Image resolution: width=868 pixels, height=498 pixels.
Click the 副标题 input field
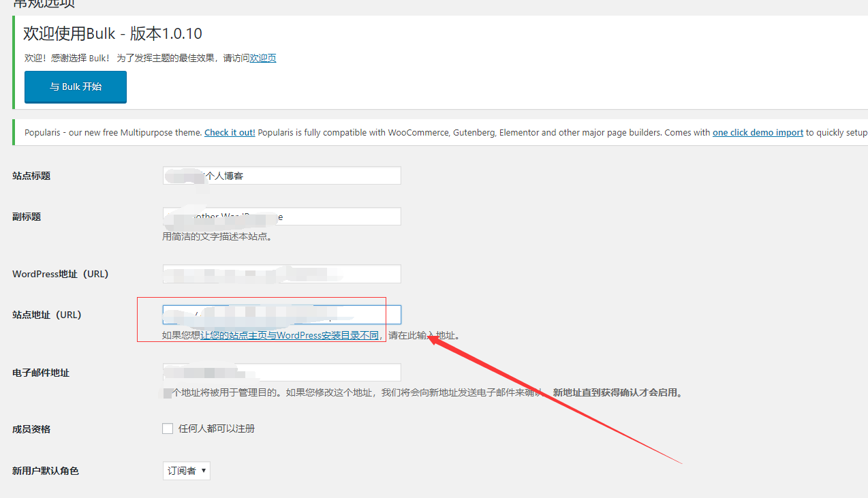[x=282, y=217]
